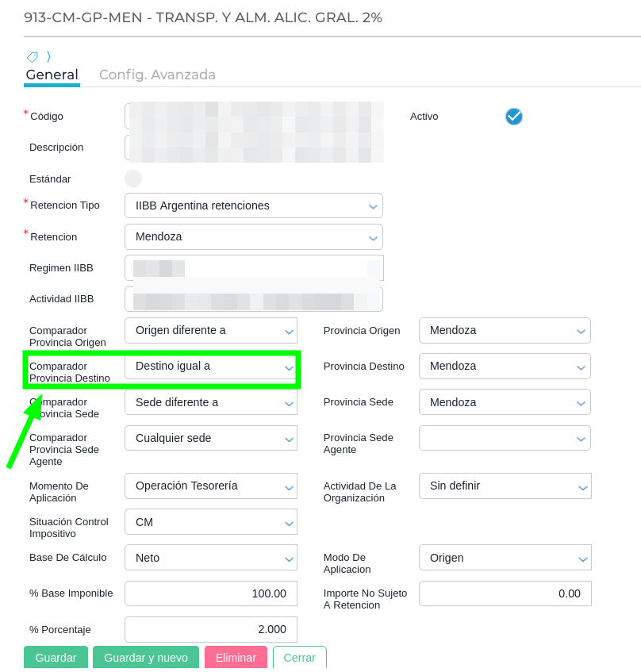Click the red Eliminar button
The height and width of the screenshot is (672, 641).
[x=236, y=658]
